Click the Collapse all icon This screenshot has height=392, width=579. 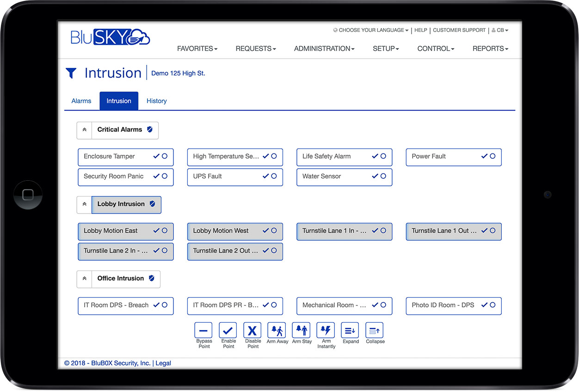click(375, 331)
